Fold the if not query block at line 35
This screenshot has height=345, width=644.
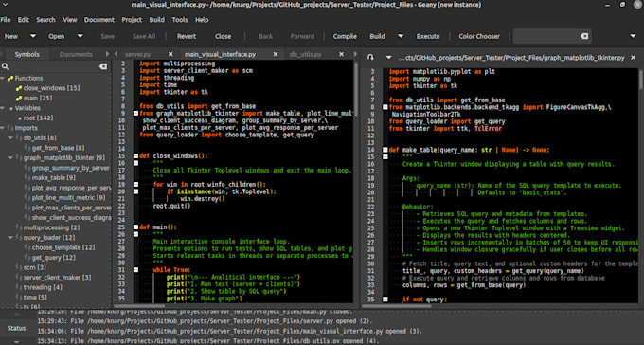[385, 300]
